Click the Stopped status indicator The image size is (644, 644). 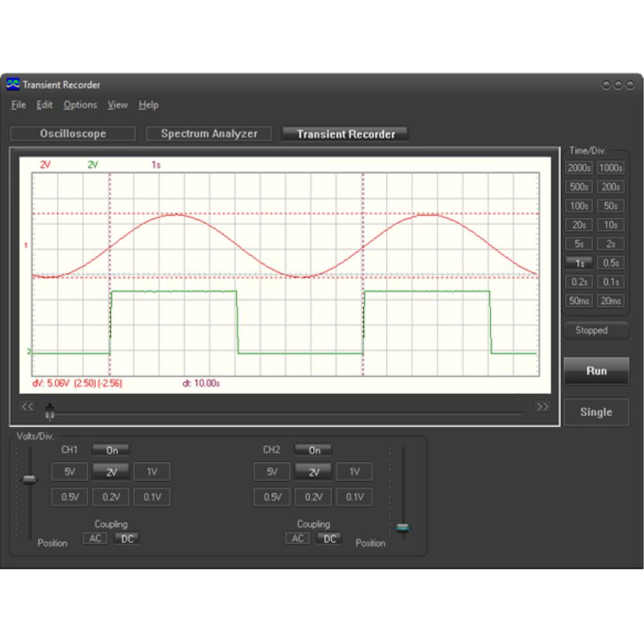pyautogui.click(x=596, y=330)
